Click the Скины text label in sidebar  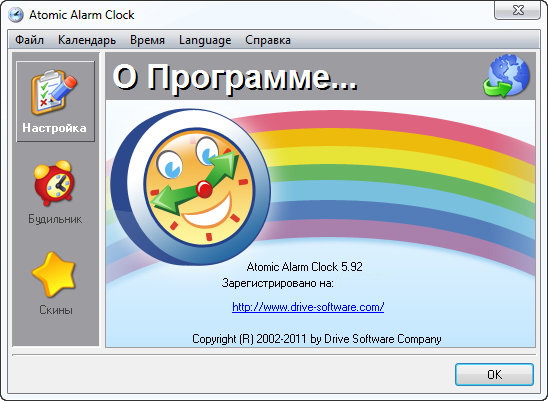click(x=56, y=310)
